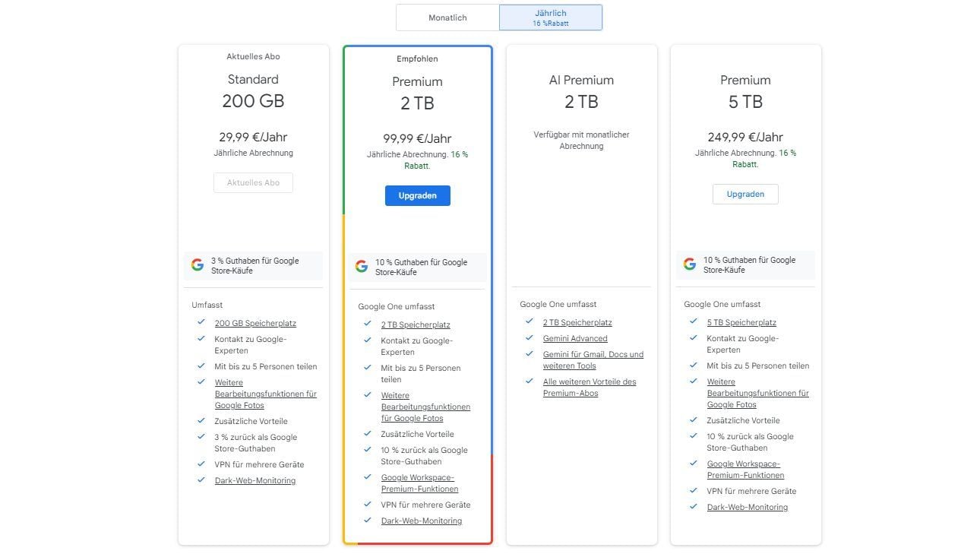Click 249,99 €/Jahr price text
This screenshot has height=554, width=980.
[745, 137]
